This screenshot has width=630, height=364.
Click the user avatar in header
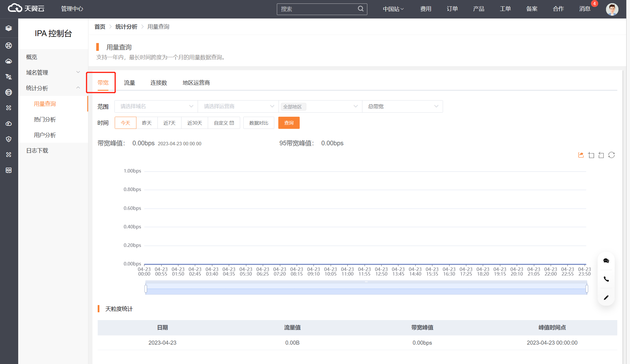612,9
